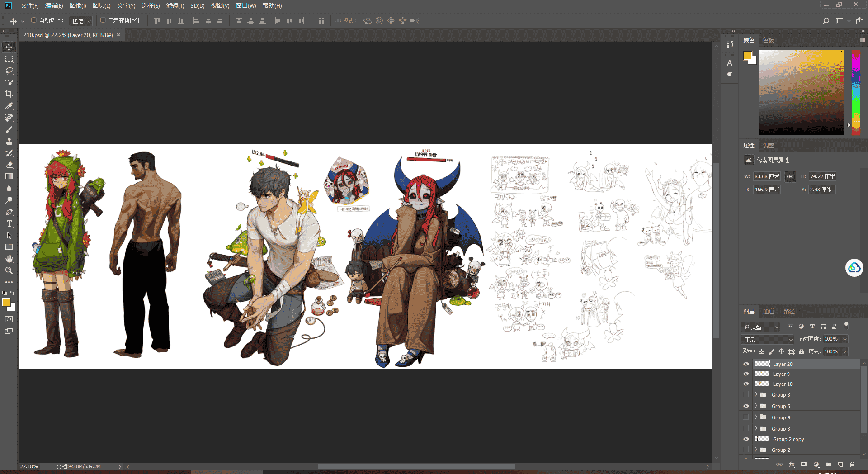Viewport: 868px width, 474px height.
Task: Select the Rectangular Marquee tool
Action: (9, 59)
